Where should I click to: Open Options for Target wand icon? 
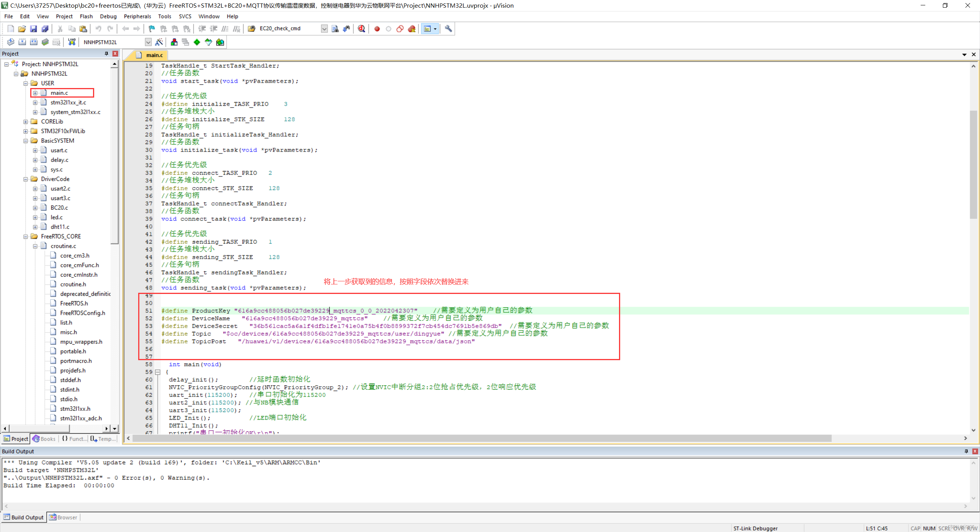coord(159,42)
